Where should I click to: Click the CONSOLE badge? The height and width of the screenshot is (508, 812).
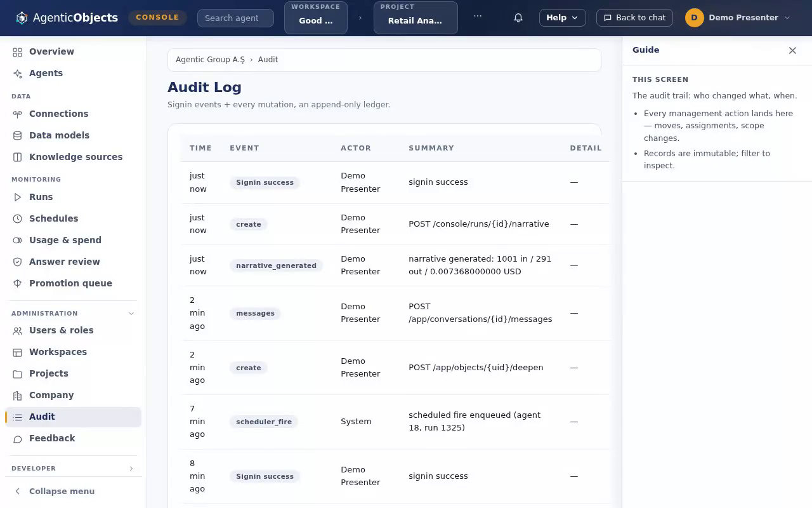(x=157, y=17)
